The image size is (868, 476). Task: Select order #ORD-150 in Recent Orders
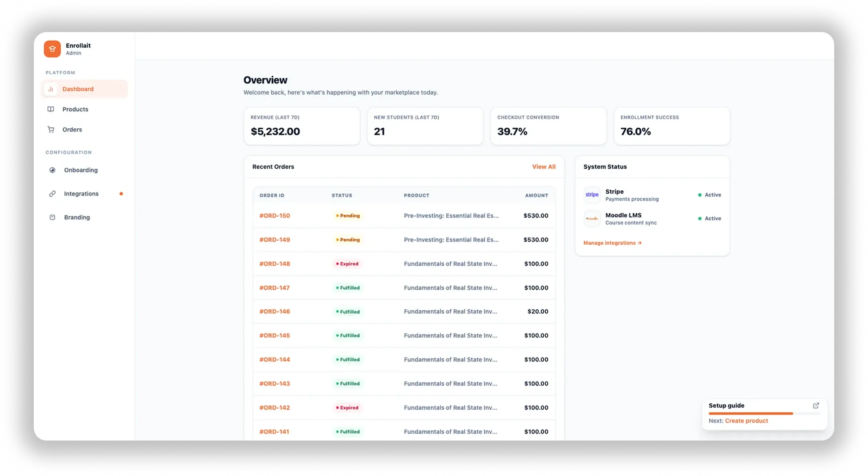point(275,216)
